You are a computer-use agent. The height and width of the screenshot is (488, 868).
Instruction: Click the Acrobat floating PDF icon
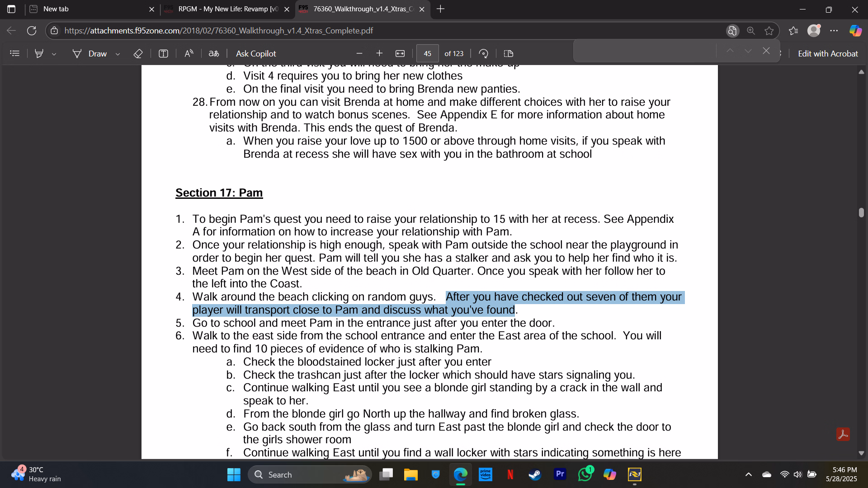point(843,434)
